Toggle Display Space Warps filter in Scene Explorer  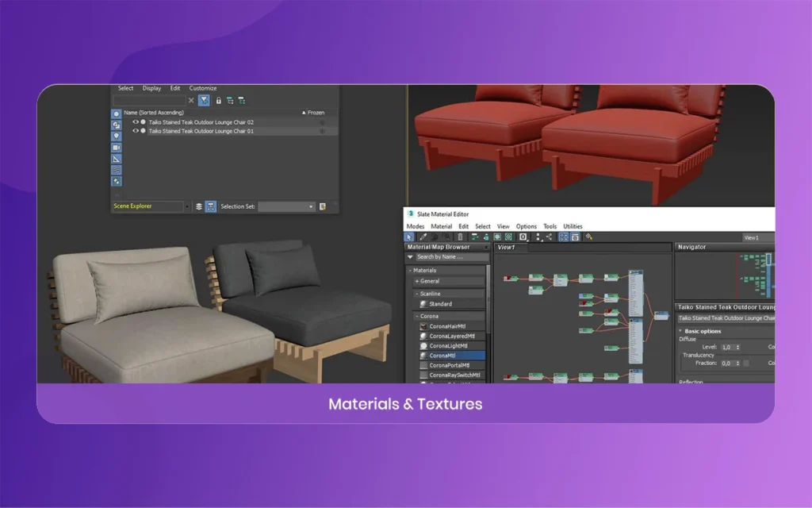pyautogui.click(x=117, y=170)
